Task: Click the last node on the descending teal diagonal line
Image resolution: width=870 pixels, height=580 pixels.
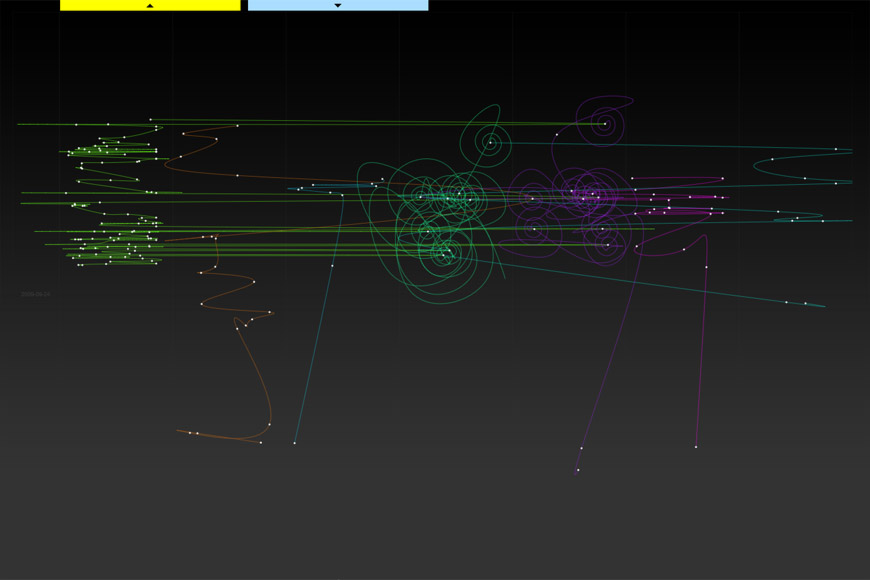Action: click(x=806, y=304)
